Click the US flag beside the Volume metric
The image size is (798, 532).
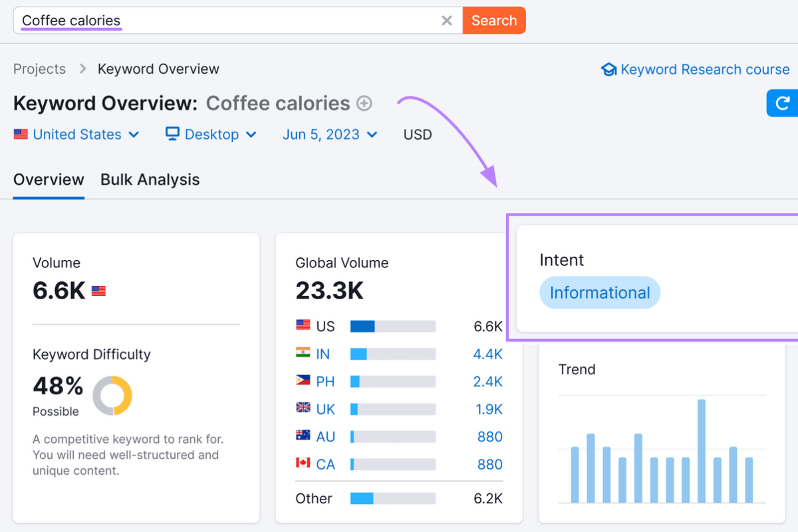pos(98,290)
